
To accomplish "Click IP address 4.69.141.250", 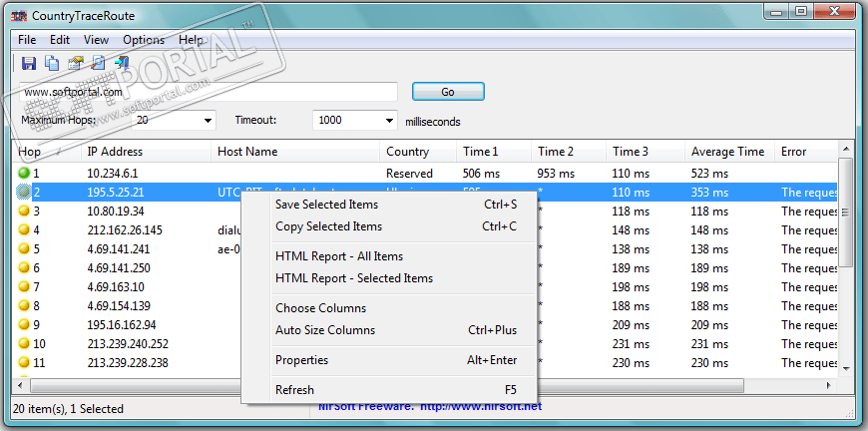I will pos(119,267).
